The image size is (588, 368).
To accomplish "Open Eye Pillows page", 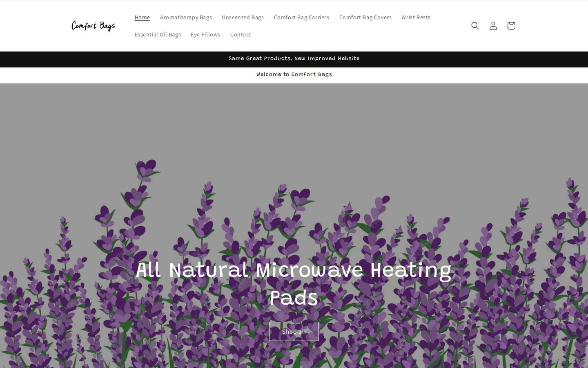I will click(205, 34).
